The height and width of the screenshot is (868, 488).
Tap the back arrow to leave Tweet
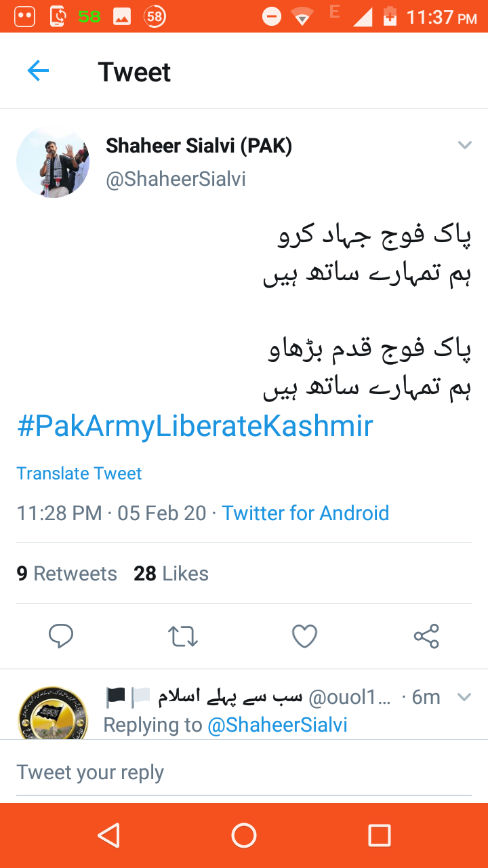pyautogui.click(x=38, y=71)
